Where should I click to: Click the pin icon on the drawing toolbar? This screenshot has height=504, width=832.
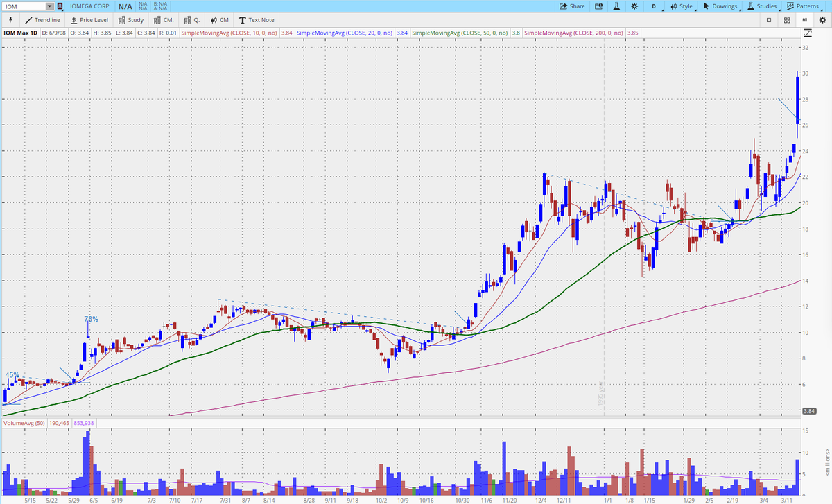coord(10,19)
